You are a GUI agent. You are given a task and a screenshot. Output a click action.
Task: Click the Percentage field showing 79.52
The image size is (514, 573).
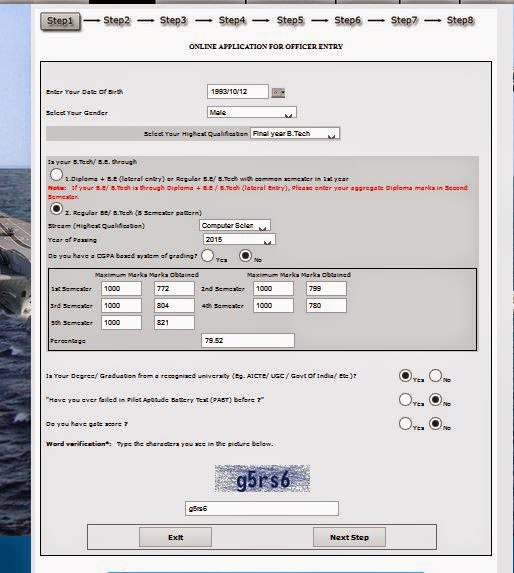pos(248,341)
